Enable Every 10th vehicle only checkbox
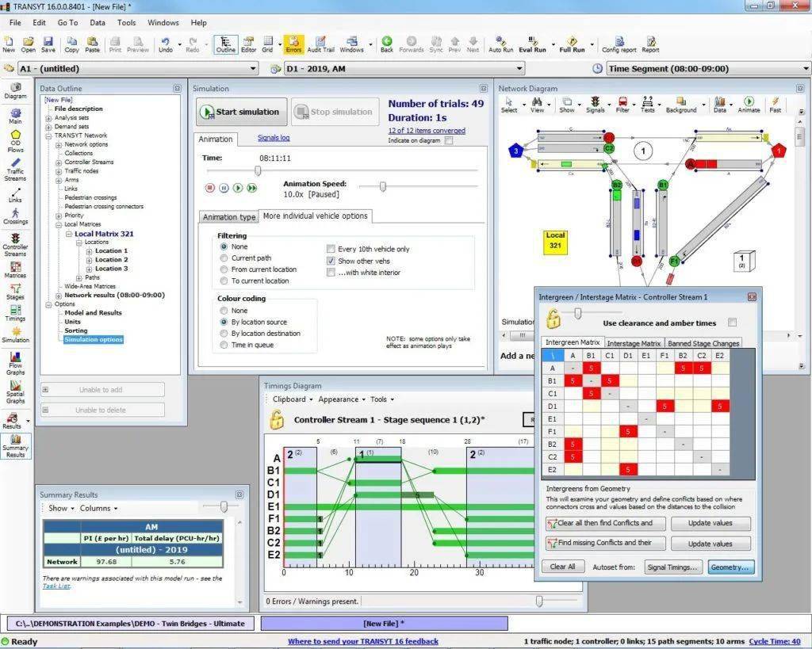Image resolution: width=812 pixels, height=649 pixels. (331, 249)
